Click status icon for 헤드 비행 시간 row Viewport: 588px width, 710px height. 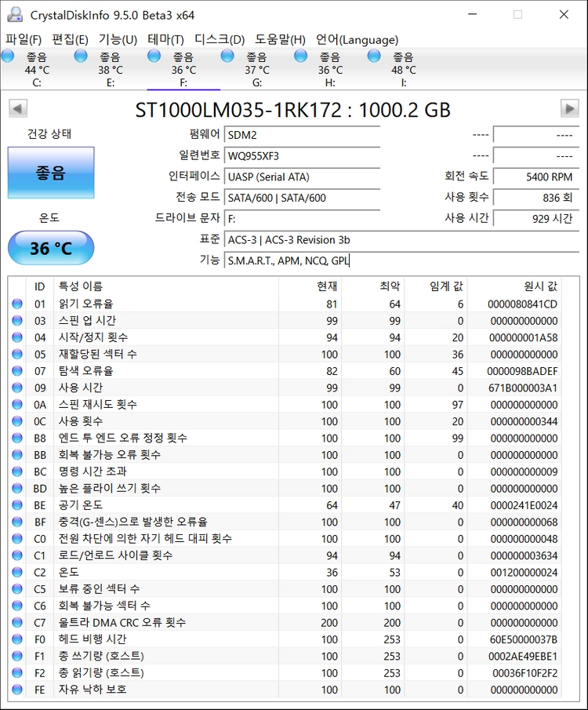[x=17, y=639]
